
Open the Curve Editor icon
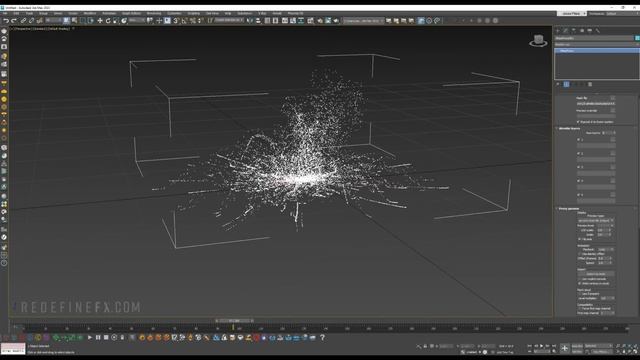pyautogui.click(x=293, y=20)
